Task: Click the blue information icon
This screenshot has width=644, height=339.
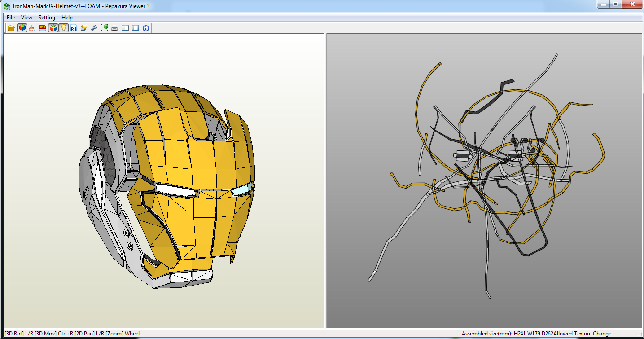Action: pos(146,28)
